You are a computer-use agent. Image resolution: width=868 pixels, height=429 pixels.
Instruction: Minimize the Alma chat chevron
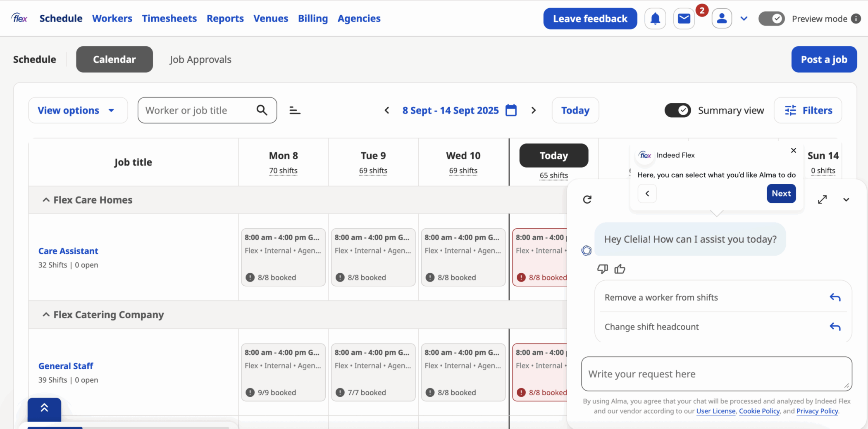(x=846, y=200)
